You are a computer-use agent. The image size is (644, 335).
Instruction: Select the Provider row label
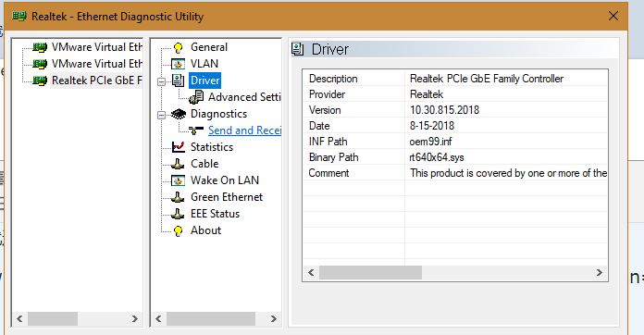coord(327,94)
